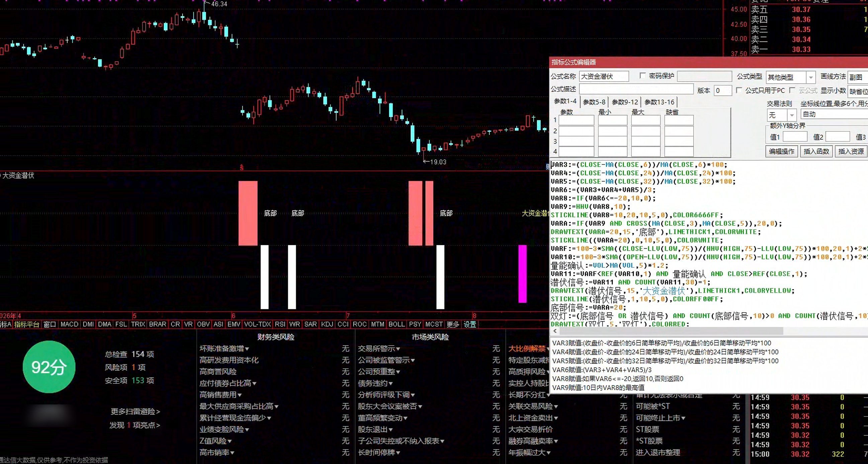Open the 设置 indicator settings tab
868x464 pixels.
(470, 324)
